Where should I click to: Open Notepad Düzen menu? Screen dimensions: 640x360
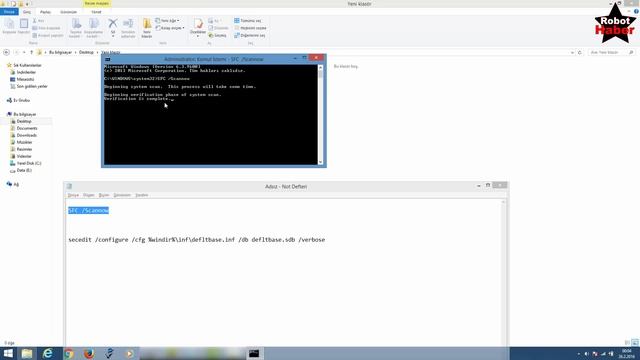pyautogui.click(x=89, y=195)
